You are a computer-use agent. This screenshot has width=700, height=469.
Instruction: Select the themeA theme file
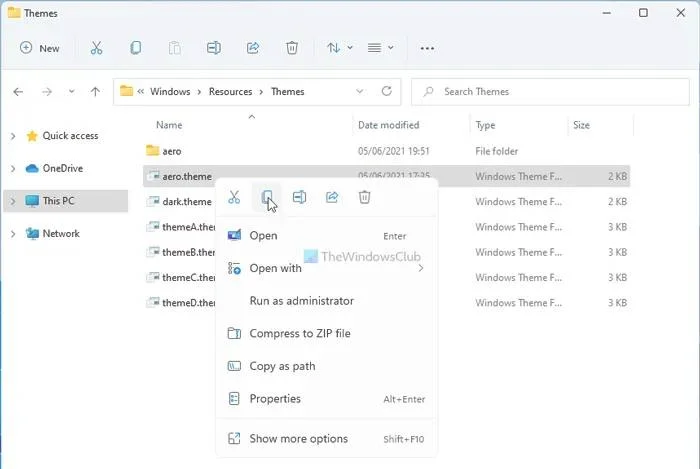tap(188, 227)
